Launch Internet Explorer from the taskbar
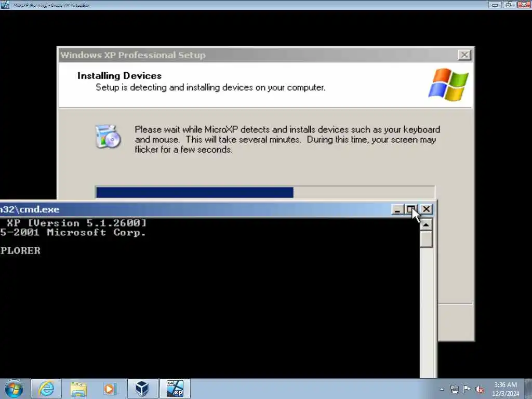The height and width of the screenshot is (399, 532). coord(46,389)
